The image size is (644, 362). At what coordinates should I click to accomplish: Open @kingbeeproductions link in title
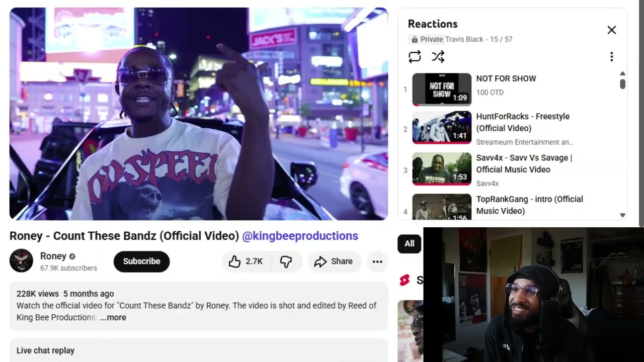tap(300, 236)
